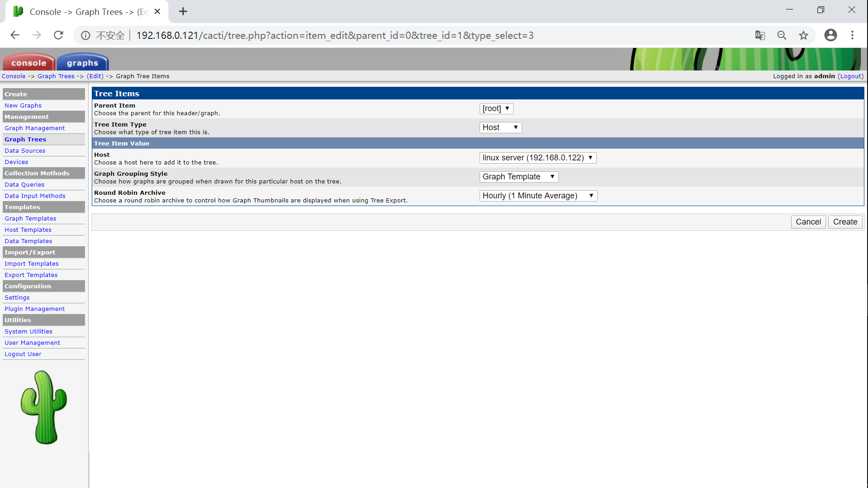Switch to the graphs tab
The width and height of the screenshot is (868, 488).
(82, 63)
